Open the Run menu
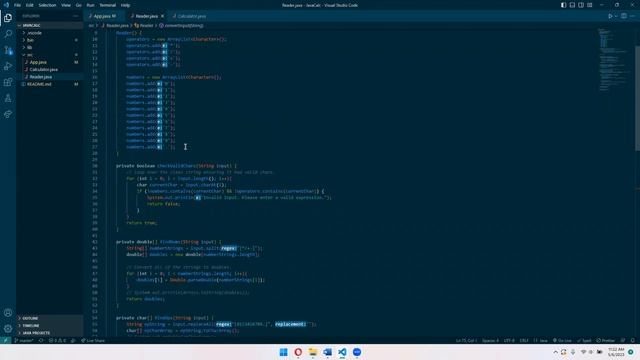 (90, 5)
